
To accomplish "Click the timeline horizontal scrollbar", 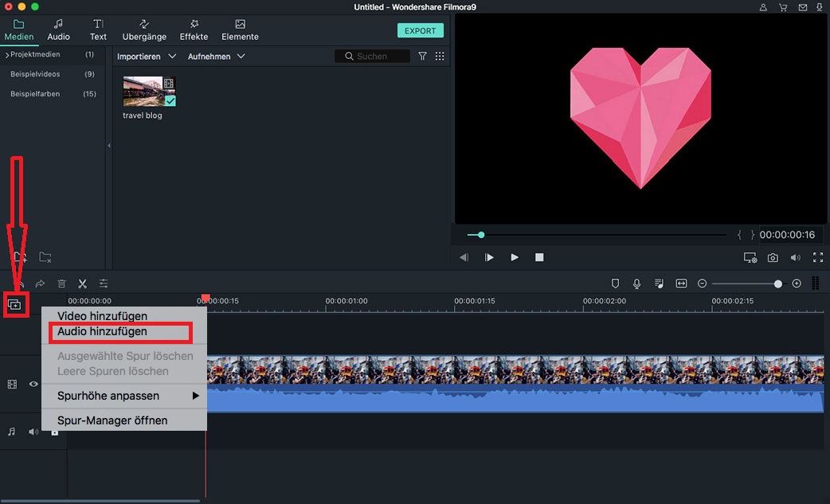I will coord(100,501).
